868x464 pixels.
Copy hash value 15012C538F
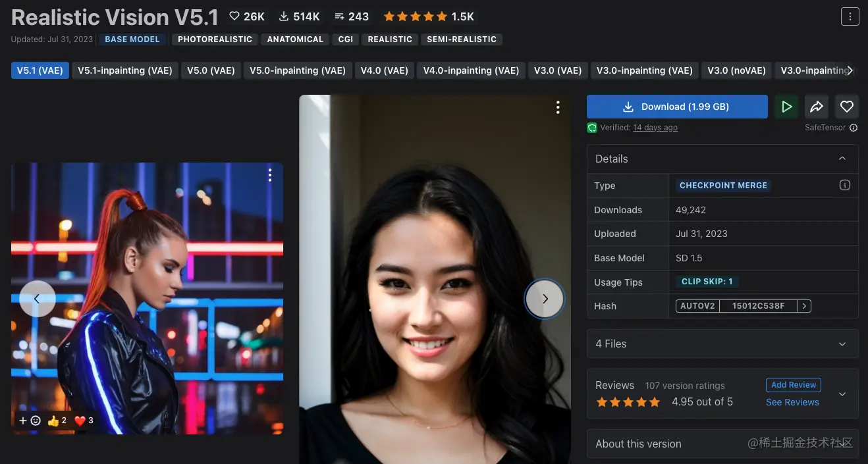759,306
